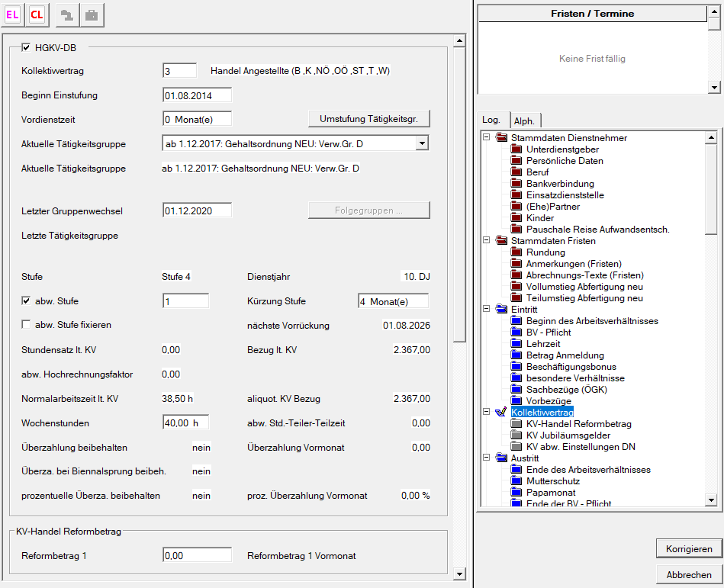Switch to the Alph. tab

point(523,120)
